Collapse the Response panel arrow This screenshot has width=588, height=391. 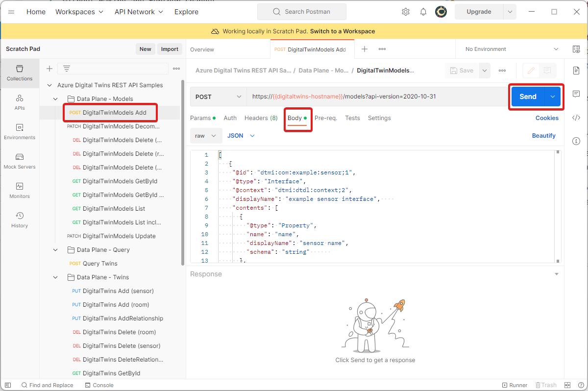click(556, 274)
